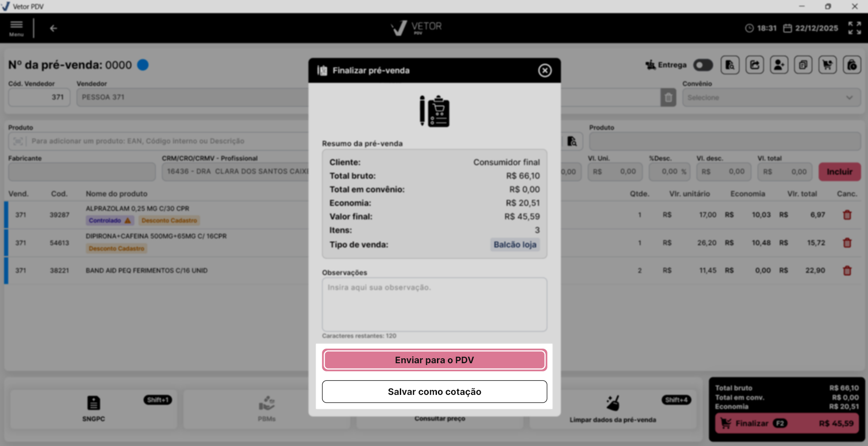
Task: Click the Economia column header
Action: pos(748,194)
